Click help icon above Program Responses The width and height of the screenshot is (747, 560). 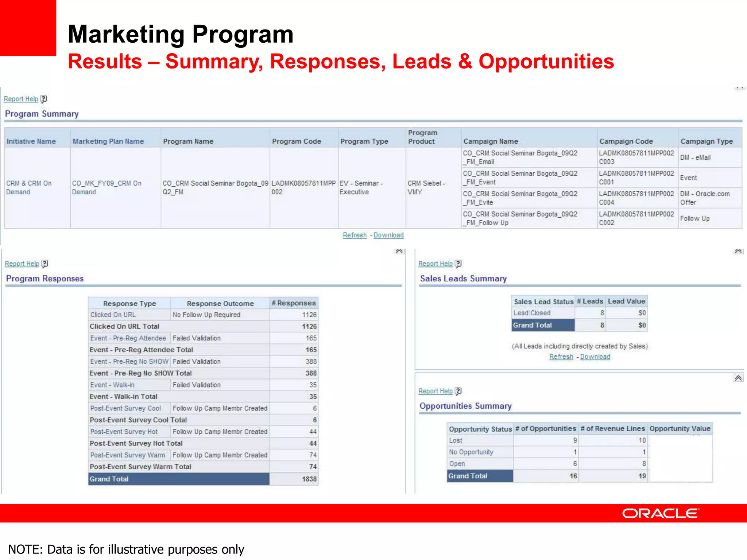[x=44, y=264]
